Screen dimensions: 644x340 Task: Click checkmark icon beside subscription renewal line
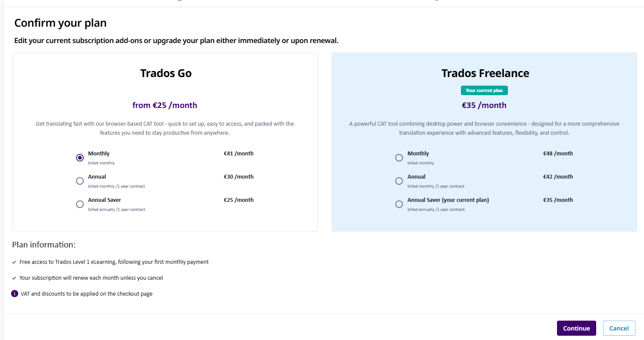14,278
